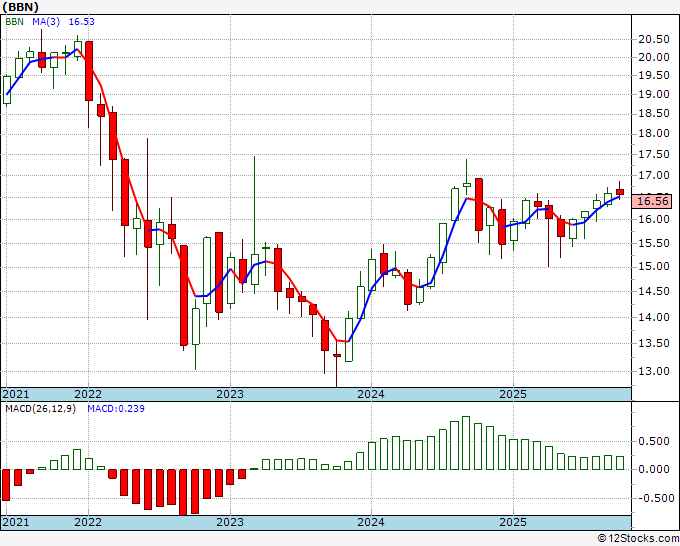
Task: Click 2024 on the price chart timeline
Action: click(x=371, y=394)
